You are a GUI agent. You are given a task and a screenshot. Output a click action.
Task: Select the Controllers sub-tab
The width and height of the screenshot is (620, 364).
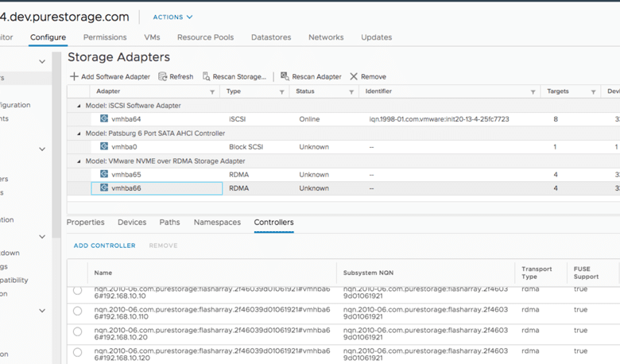(x=273, y=222)
